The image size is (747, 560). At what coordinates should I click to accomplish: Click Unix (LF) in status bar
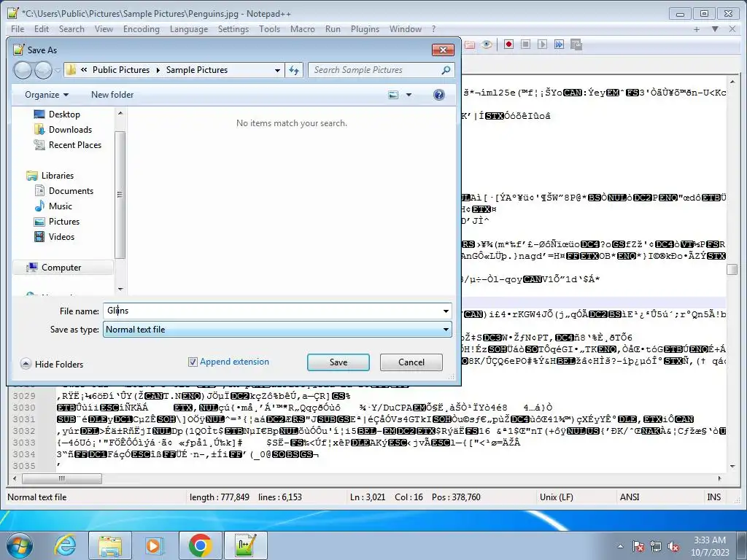[x=556, y=497]
